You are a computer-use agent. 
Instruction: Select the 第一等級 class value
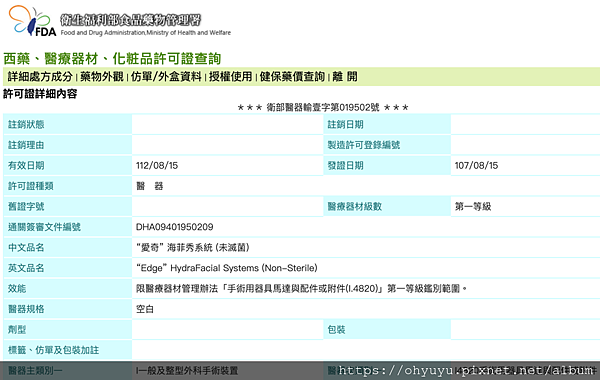(473, 207)
